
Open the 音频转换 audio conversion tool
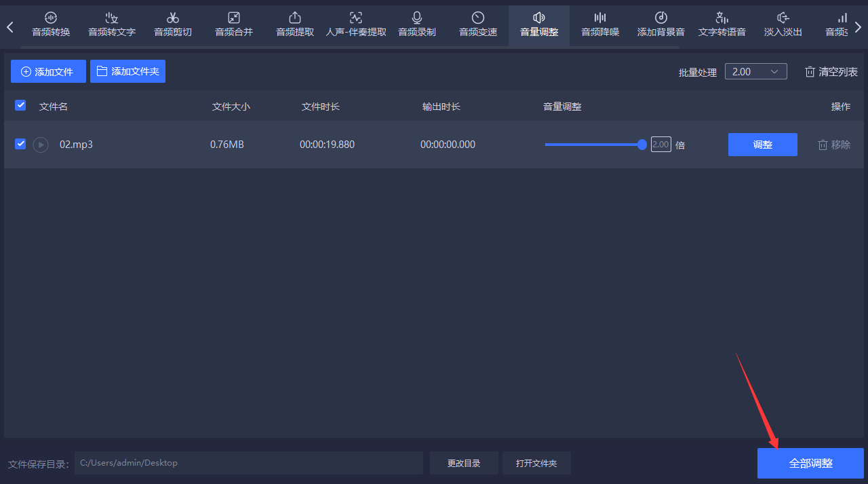click(x=51, y=25)
